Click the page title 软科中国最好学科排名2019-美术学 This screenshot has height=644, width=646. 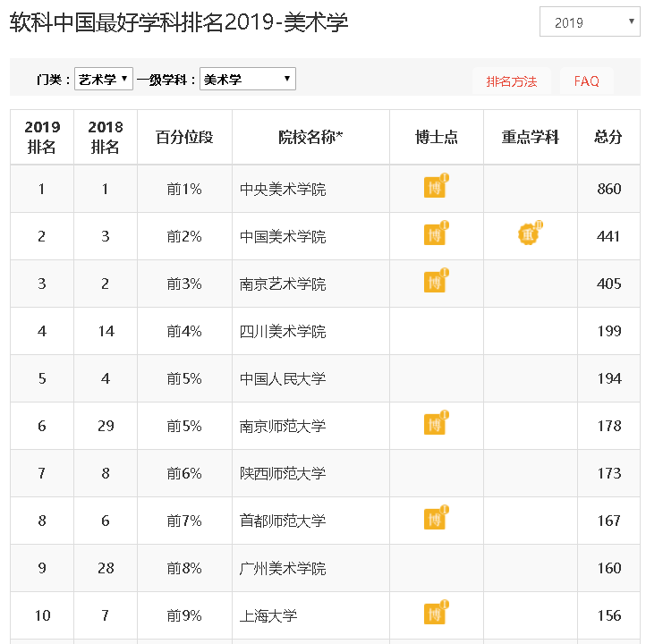click(179, 22)
